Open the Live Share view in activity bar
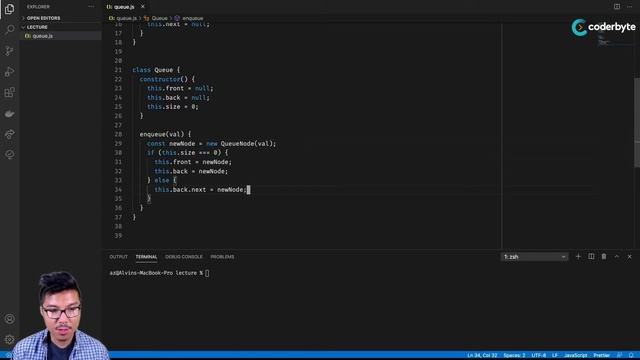640x360 pixels. click(x=9, y=134)
